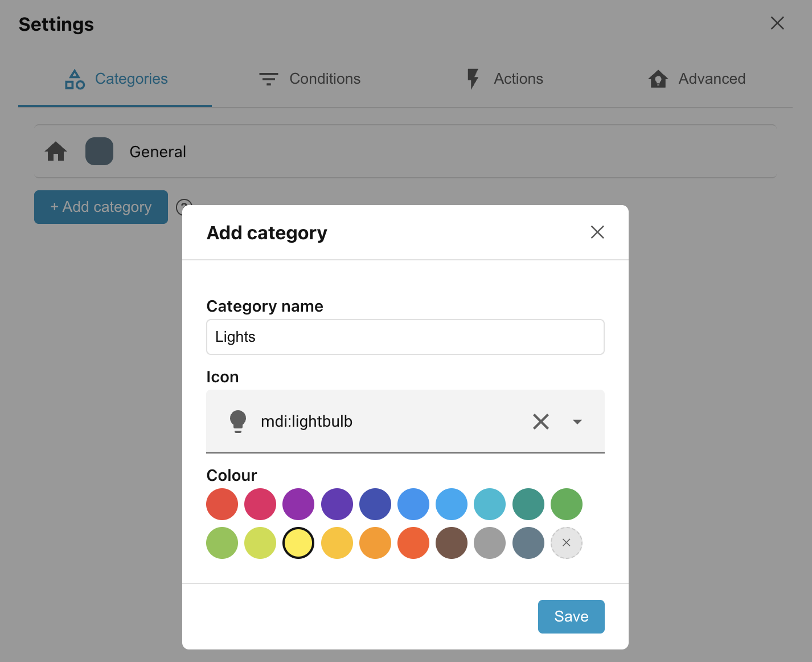Select the outlined yellow colour swatch
Screen dimensions: 812x662
(x=298, y=543)
